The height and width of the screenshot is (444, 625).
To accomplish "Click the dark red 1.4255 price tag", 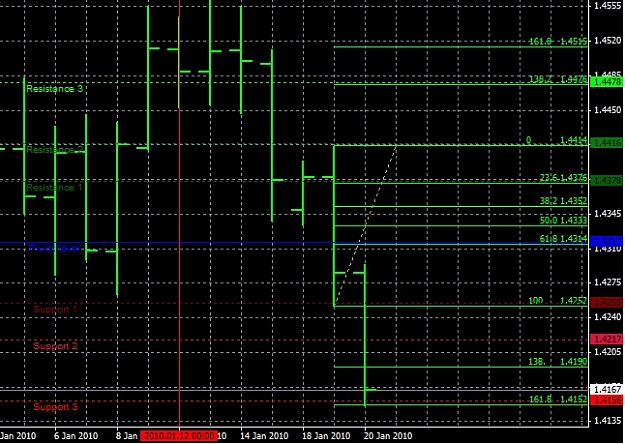I will point(606,303).
